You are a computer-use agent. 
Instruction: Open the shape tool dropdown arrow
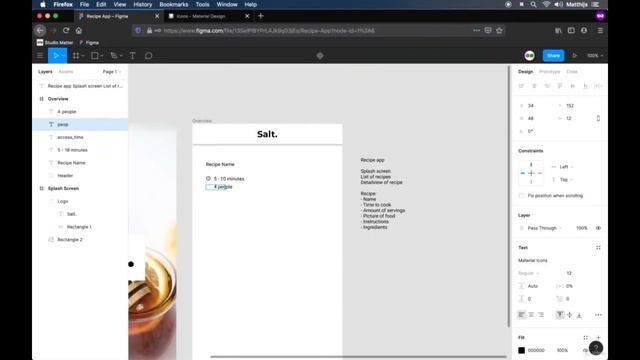click(102, 56)
